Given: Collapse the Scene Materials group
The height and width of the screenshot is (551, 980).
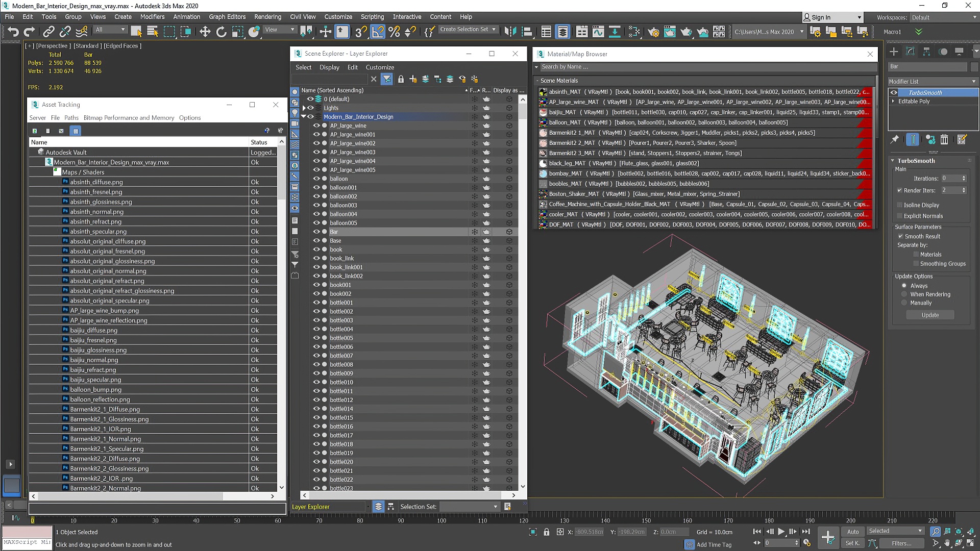Looking at the screenshot, I should tap(537, 81).
